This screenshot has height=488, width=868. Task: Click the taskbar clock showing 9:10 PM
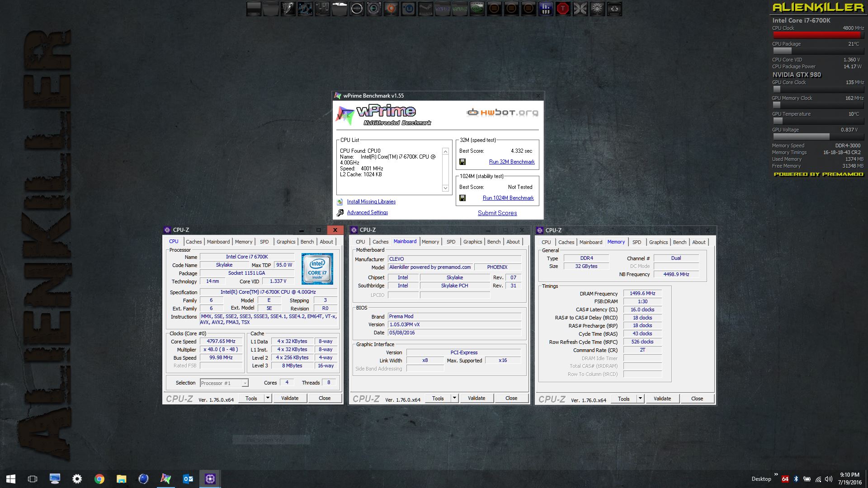tap(849, 479)
